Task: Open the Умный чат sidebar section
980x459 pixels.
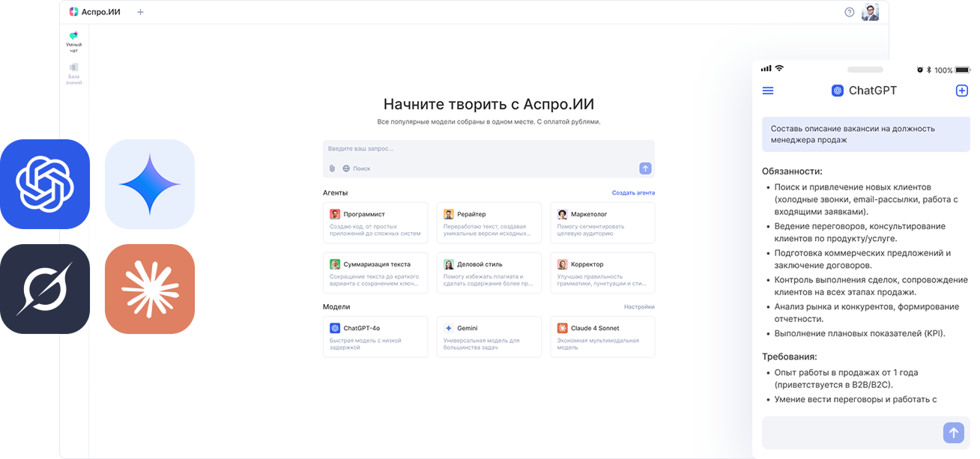Action: click(x=73, y=42)
